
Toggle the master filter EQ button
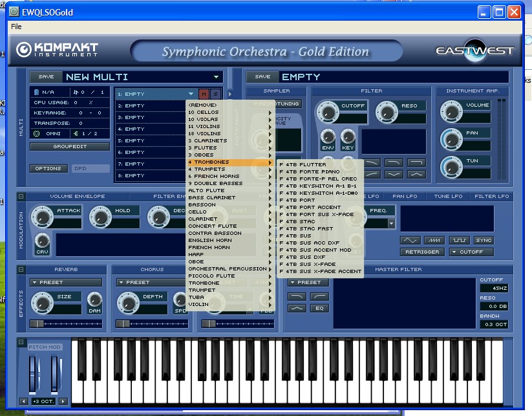[x=319, y=309]
